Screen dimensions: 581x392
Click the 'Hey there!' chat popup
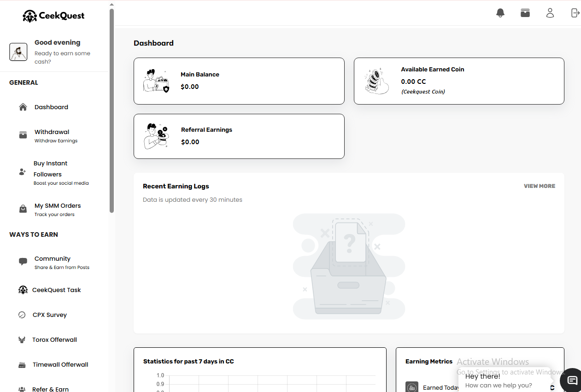[x=505, y=380]
